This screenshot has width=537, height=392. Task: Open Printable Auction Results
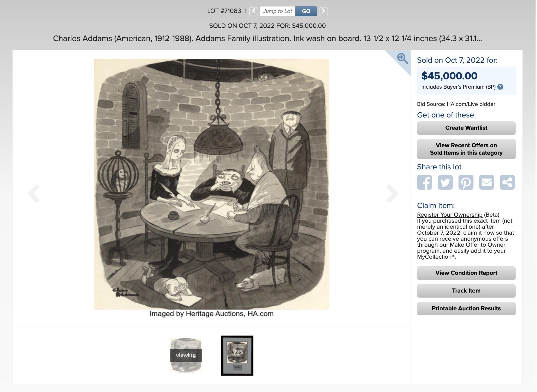coord(466,308)
